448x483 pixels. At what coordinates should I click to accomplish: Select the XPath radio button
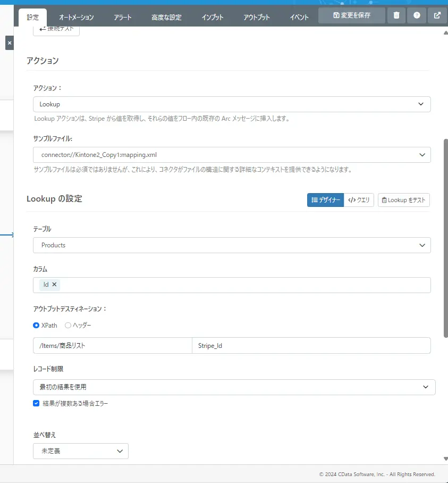pyautogui.click(x=36, y=326)
